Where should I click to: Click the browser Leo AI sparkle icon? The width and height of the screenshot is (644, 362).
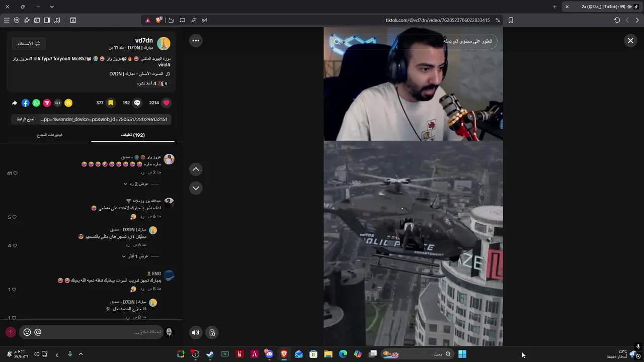pyautogui.click(x=27, y=20)
